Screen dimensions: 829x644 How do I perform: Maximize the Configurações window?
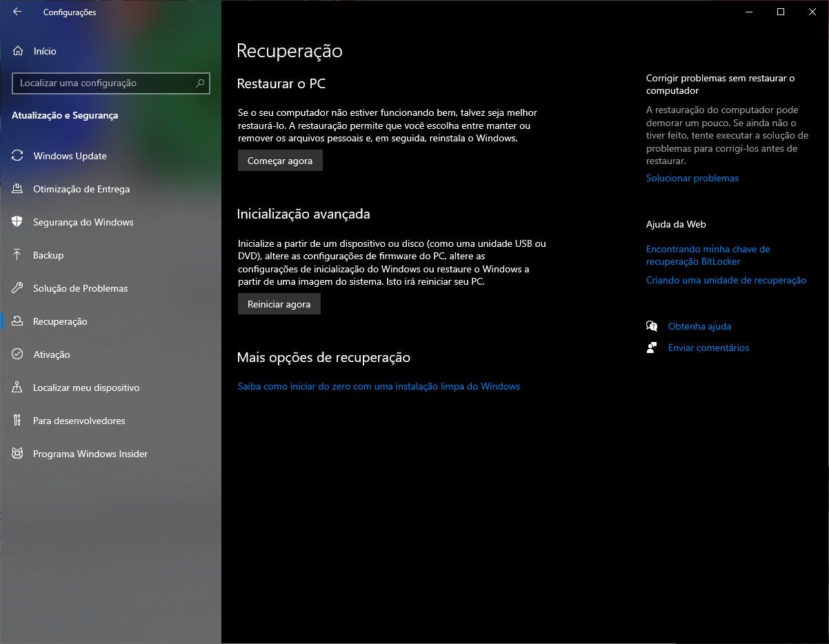click(781, 12)
